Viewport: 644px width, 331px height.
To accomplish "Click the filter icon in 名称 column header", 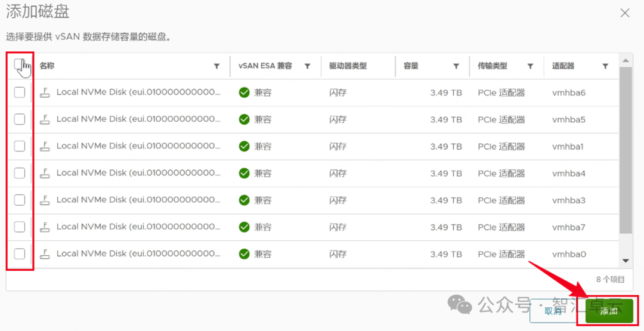I will (x=216, y=66).
